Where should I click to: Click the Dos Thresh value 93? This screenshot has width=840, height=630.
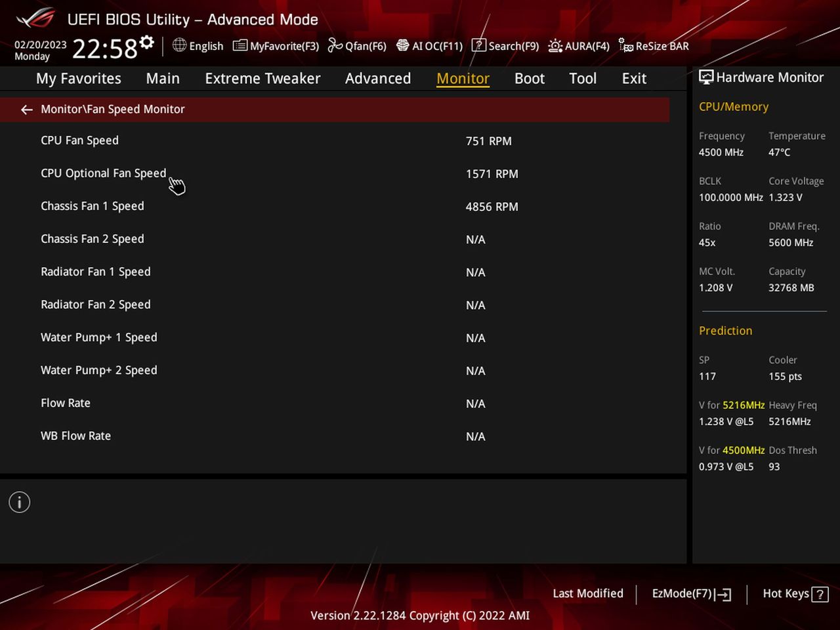(774, 467)
